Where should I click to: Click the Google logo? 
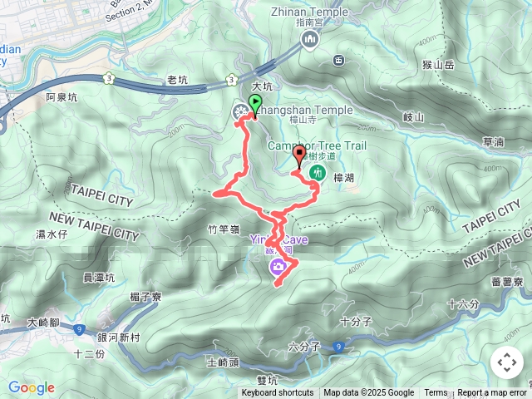32,388
